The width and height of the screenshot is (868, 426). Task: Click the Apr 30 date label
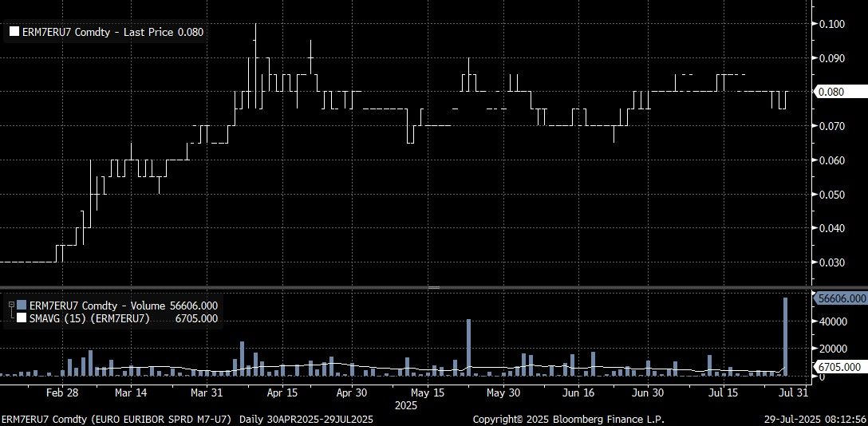(352, 392)
